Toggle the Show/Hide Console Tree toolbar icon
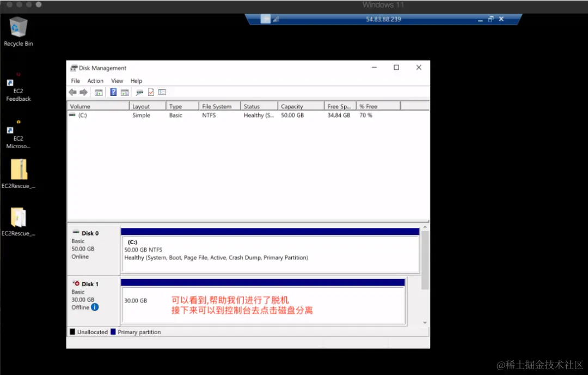Image resolution: width=588 pixels, height=375 pixels. (99, 92)
